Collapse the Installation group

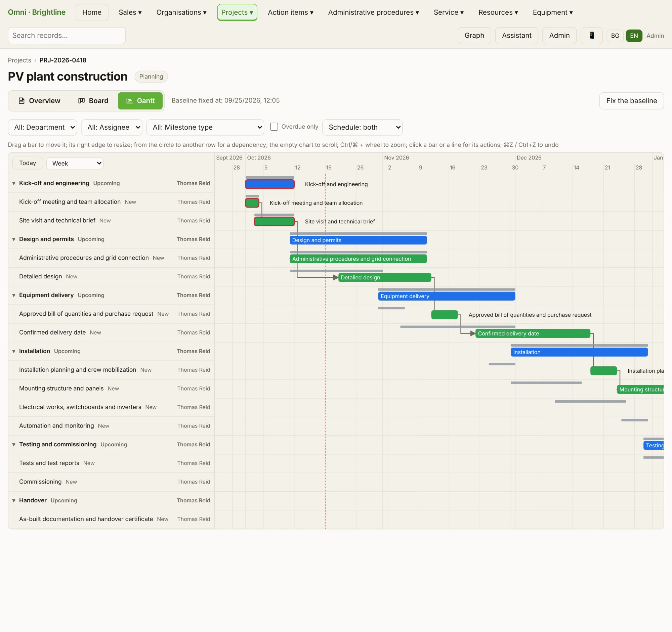14,351
